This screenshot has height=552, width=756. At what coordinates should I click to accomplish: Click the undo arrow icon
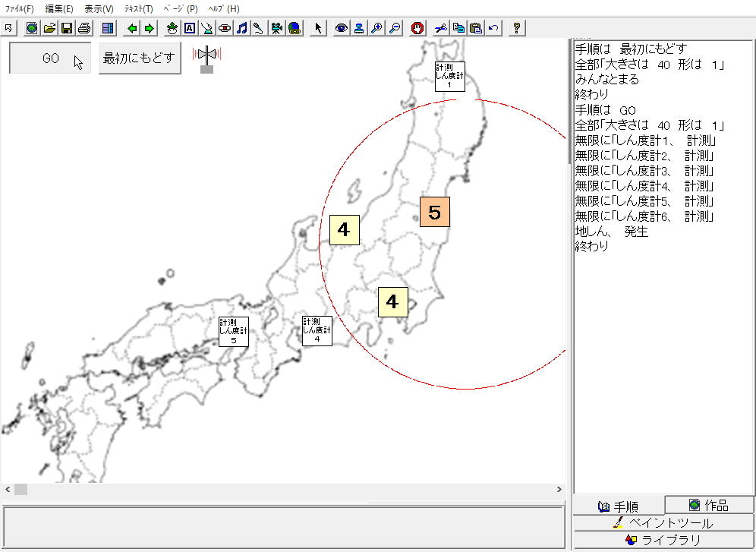pyautogui.click(x=493, y=28)
